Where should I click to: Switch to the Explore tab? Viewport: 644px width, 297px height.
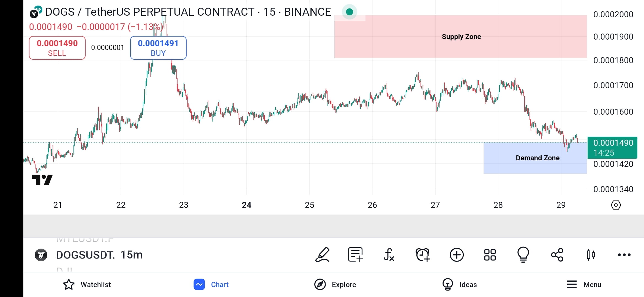[x=335, y=284]
